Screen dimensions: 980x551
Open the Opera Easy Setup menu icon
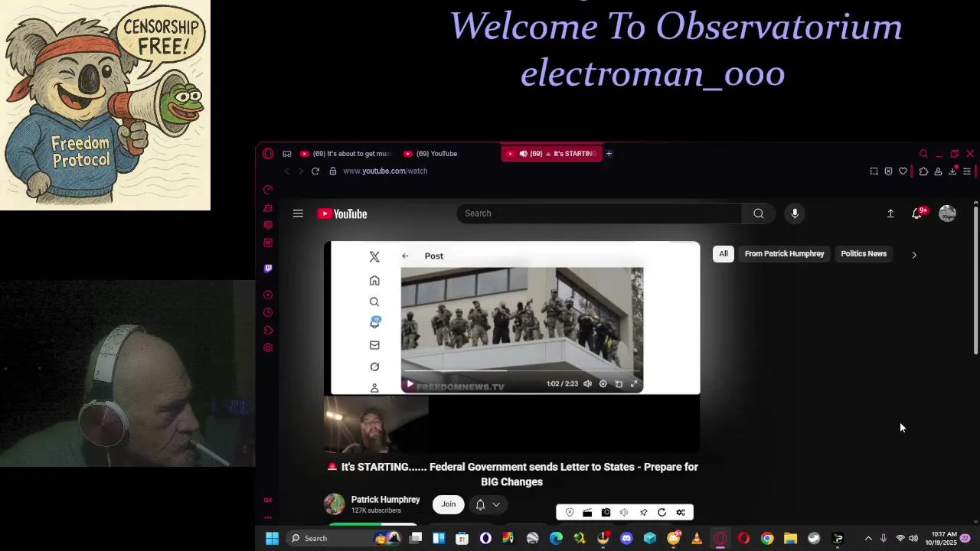click(967, 171)
